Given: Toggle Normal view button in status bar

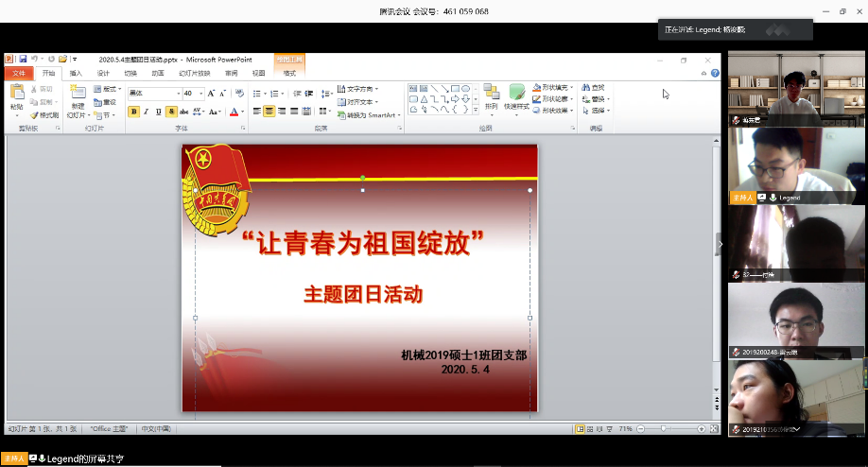Looking at the screenshot, I should point(580,429).
